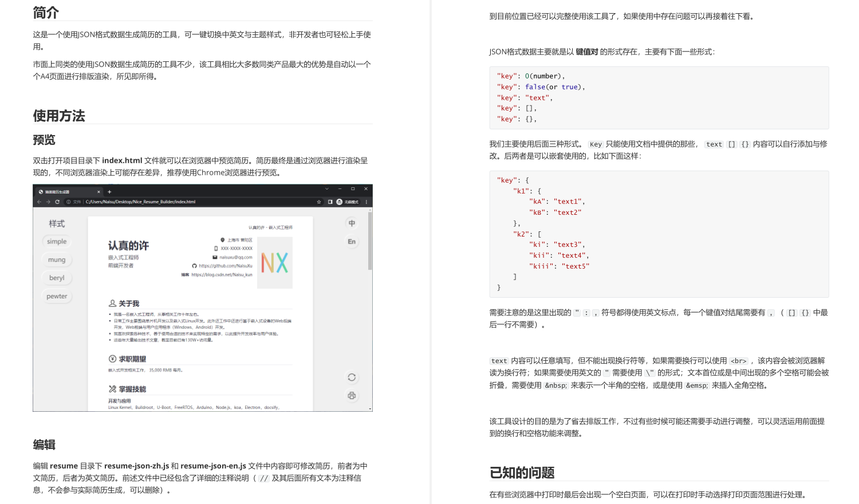Click the naisuxu@qq.com email address
Screen dimensions: 859x504
(x=236, y=257)
